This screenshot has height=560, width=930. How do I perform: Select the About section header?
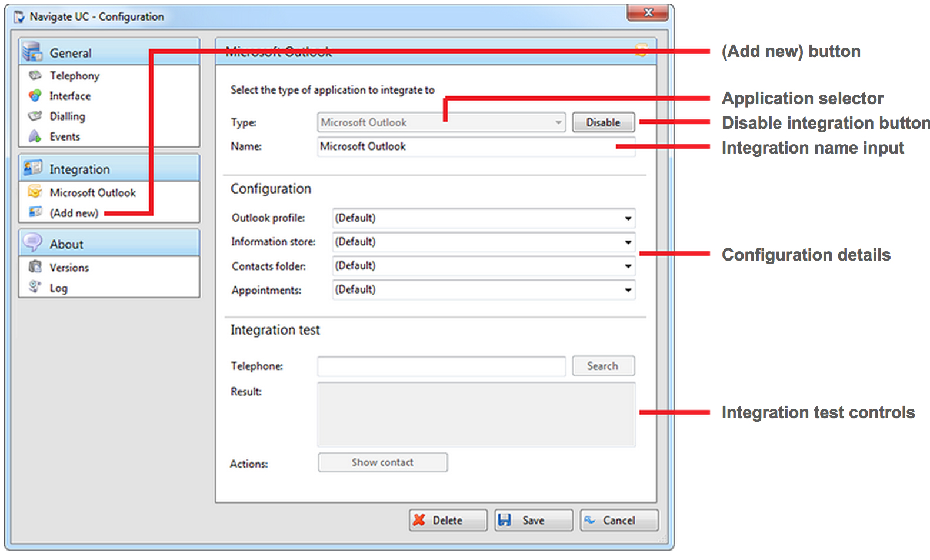[109, 244]
